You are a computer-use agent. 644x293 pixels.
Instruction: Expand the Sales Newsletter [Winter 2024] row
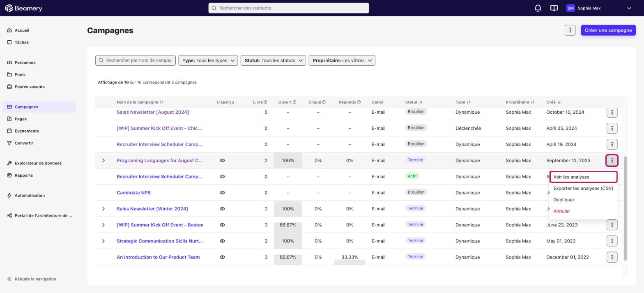point(103,209)
